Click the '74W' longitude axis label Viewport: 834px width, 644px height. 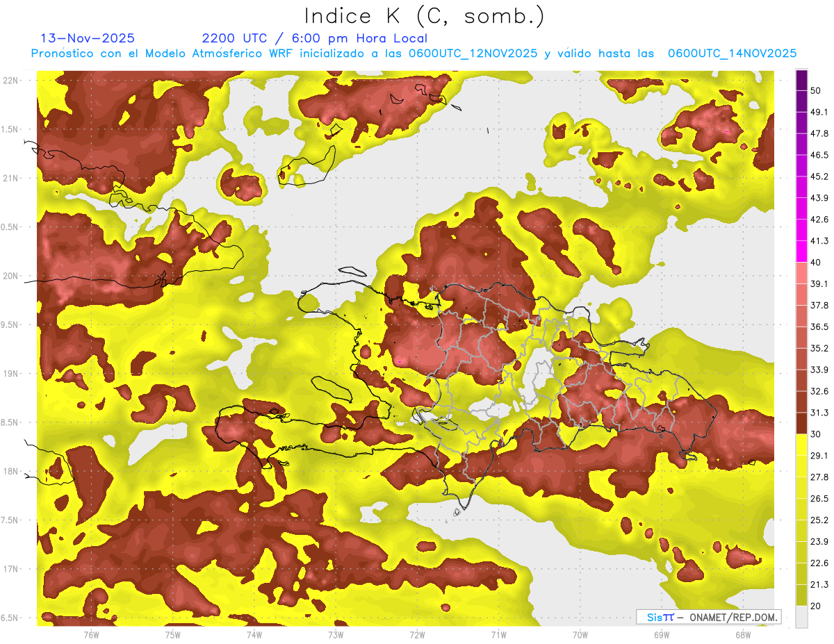coord(254,634)
